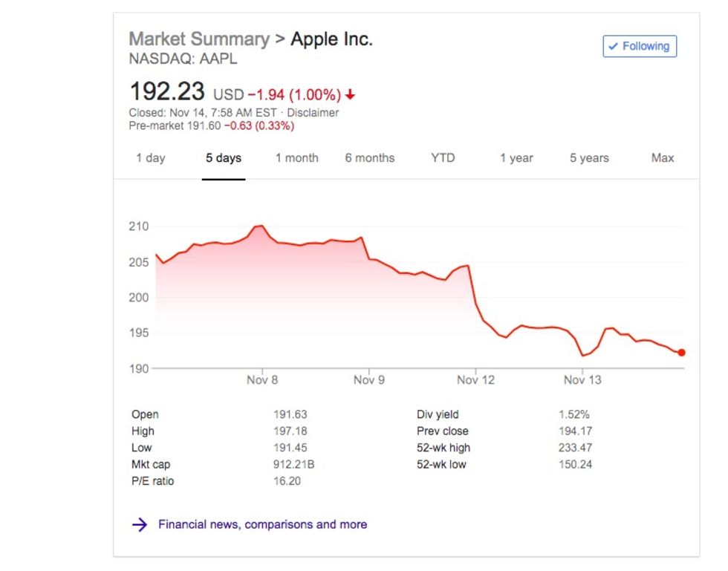Click the red down-arrow price indicator
728x571 pixels.
pos(351,95)
